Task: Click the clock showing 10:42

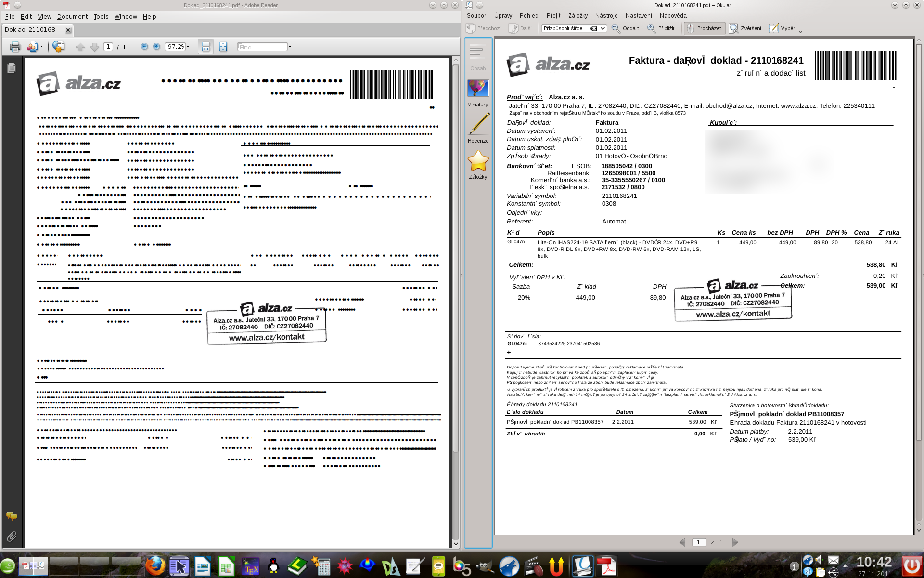Action: pos(874,563)
